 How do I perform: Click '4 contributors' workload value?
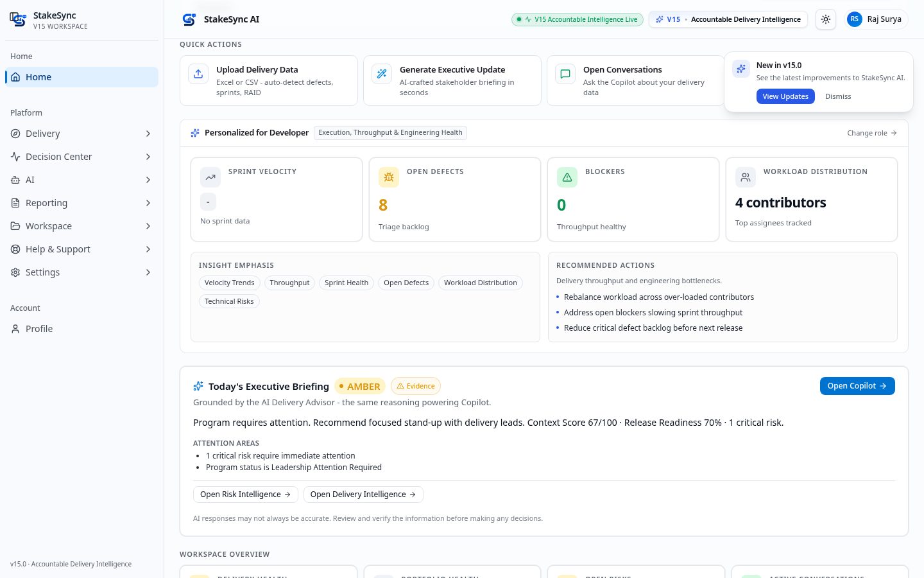coord(781,203)
